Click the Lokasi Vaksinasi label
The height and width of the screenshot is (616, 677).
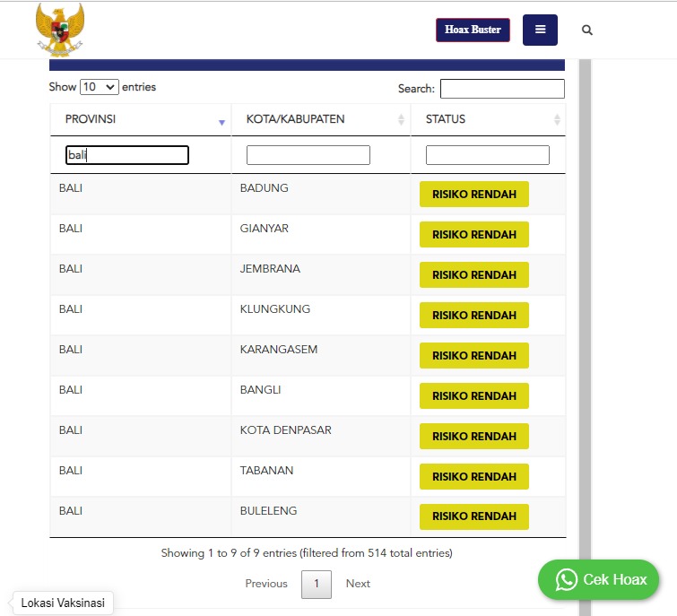pyautogui.click(x=63, y=603)
